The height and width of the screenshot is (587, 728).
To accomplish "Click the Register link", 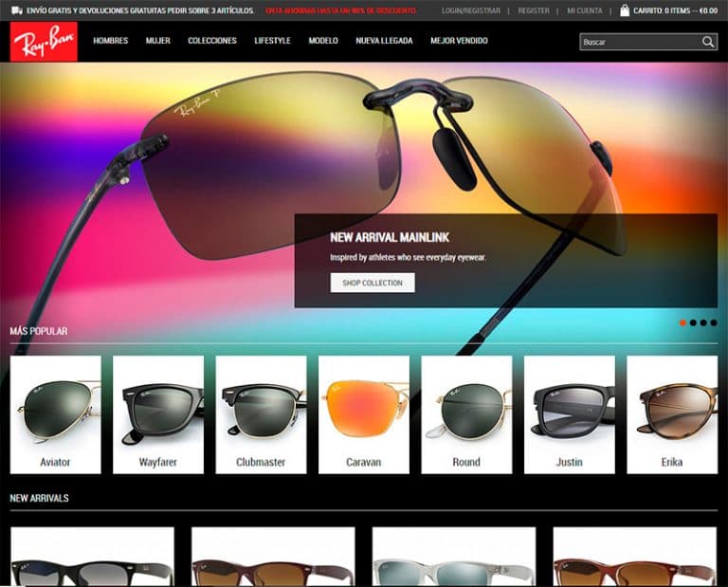I will pyautogui.click(x=534, y=10).
